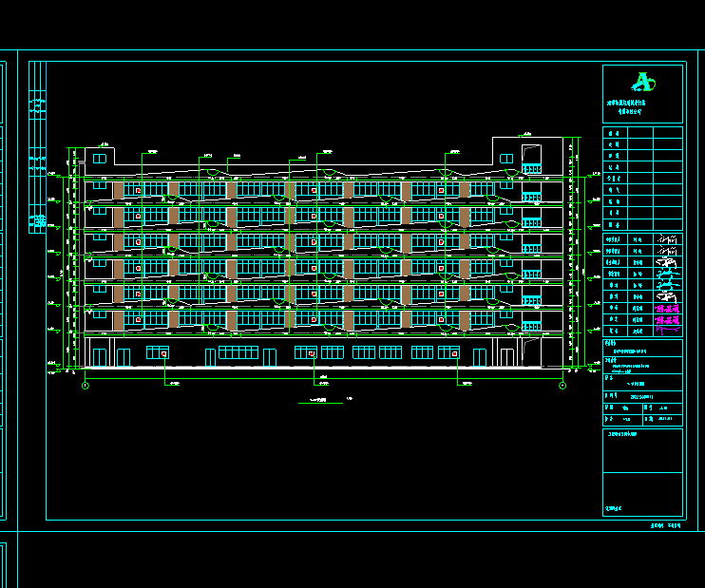Screen dimensions: 705x588
Task: Click the drawing title text below the elevation
Action: tap(318, 401)
